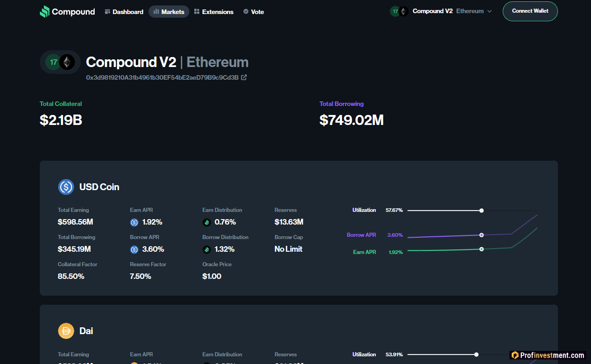This screenshot has width=591, height=364.
Task: Click the Ethereum logo beside Compound V2 heading
Action: 67,62
